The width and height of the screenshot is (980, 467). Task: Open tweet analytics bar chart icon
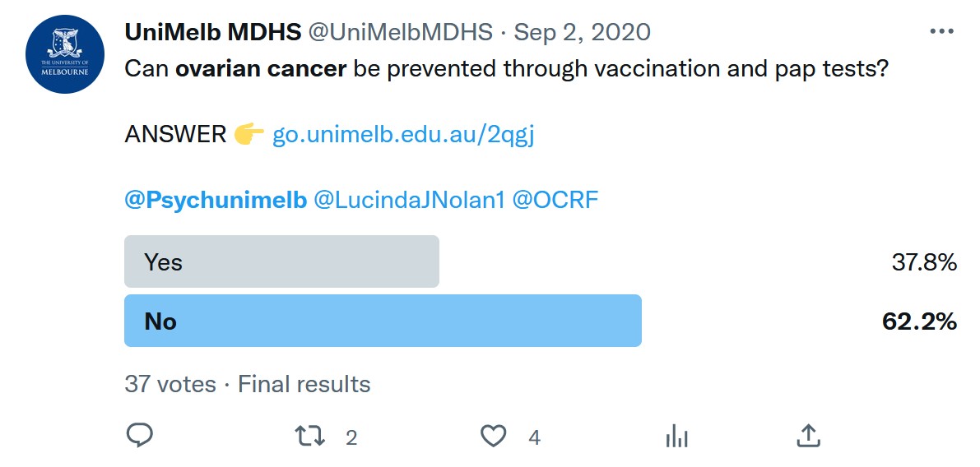pos(677,436)
